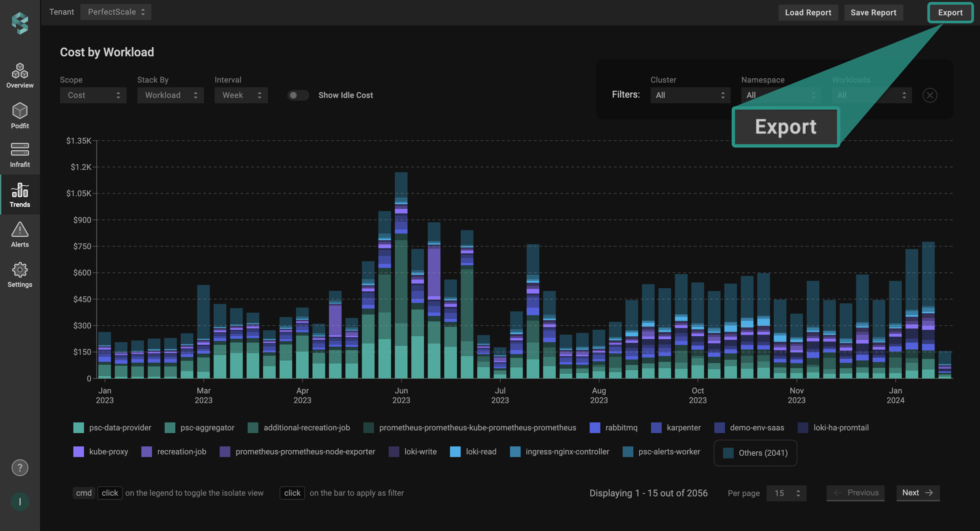This screenshot has width=980, height=531.
Task: Open Alerts warning triangle icon
Action: 20,230
